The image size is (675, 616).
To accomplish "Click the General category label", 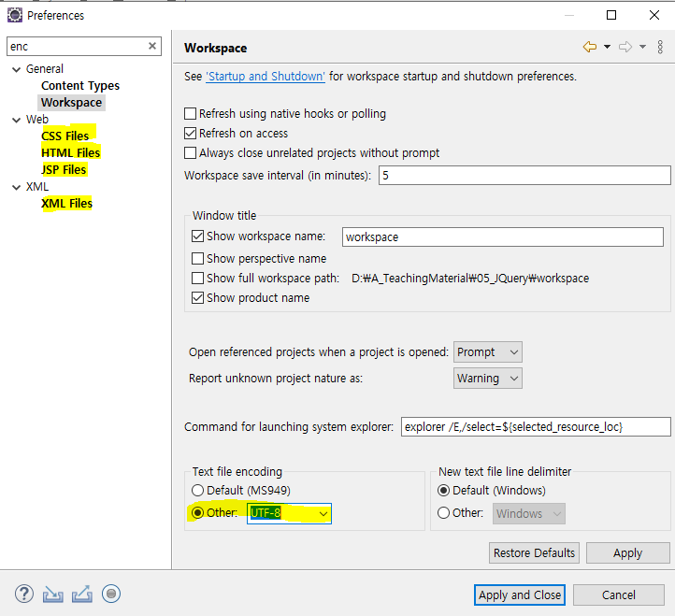I will [44, 69].
